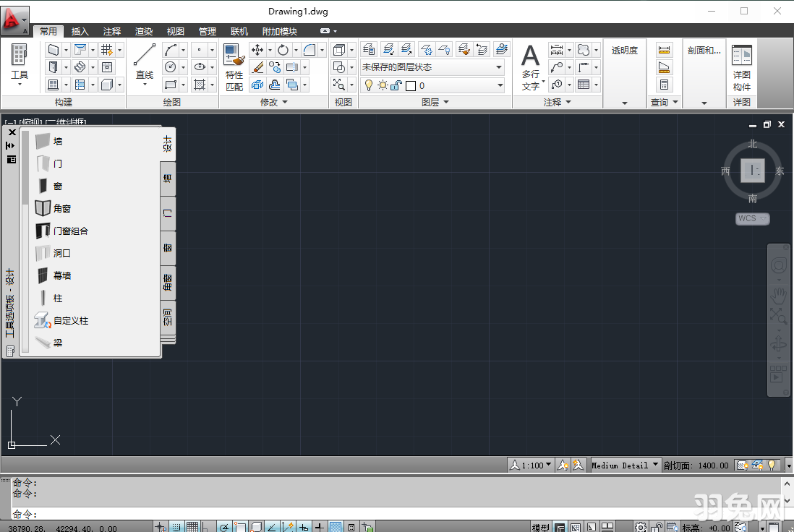Image resolution: width=794 pixels, height=532 pixels.
Task: Switch to the 插入 ribbon tab
Action: [80, 31]
